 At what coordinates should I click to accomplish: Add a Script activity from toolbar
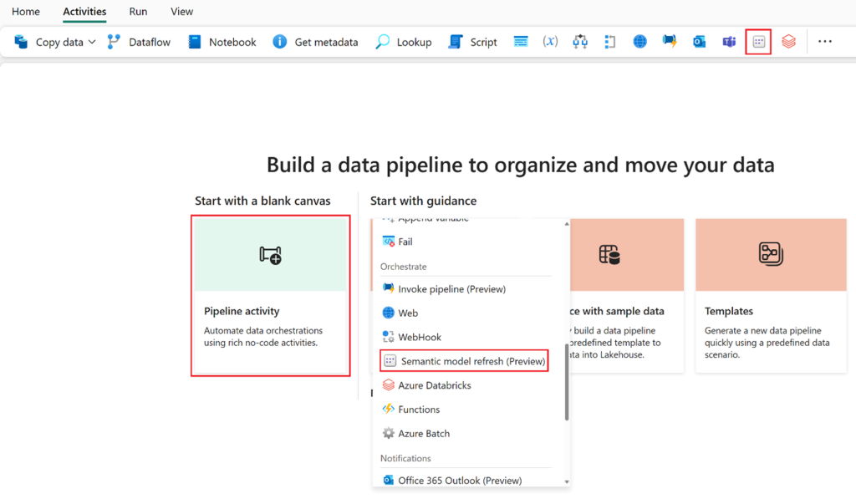pyautogui.click(x=472, y=42)
